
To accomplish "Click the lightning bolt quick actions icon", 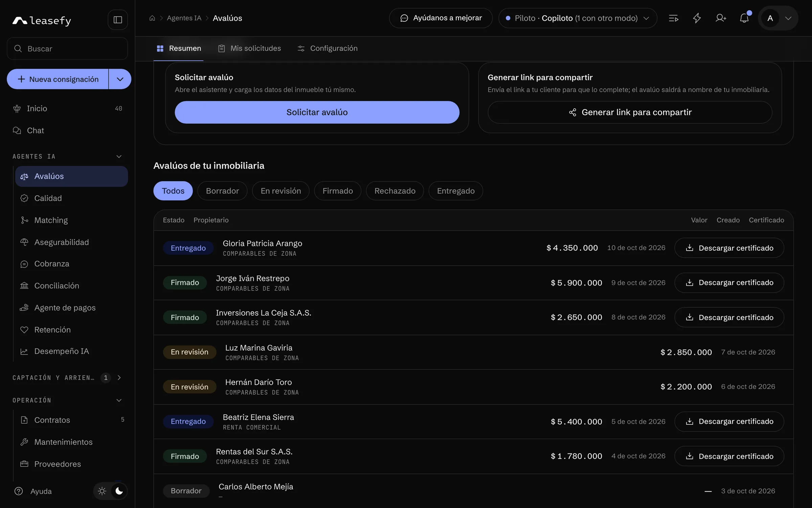I will point(697,18).
